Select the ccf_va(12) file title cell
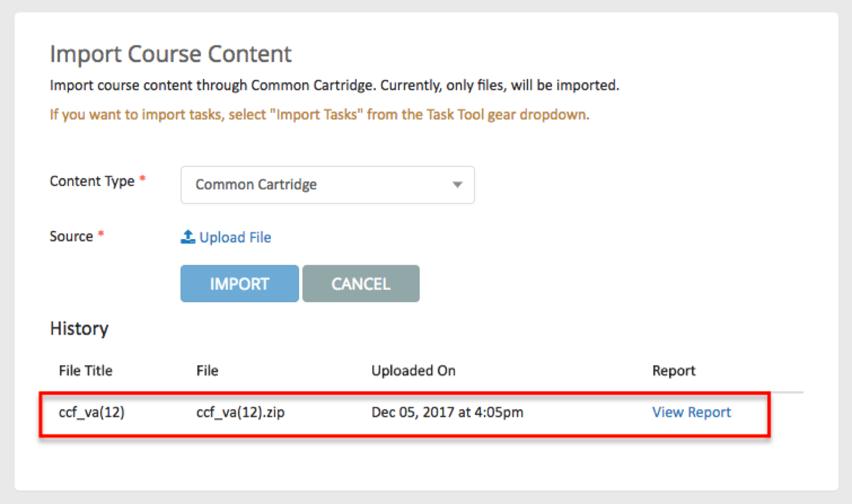This screenshot has width=852, height=504. [x=92, y=412]
